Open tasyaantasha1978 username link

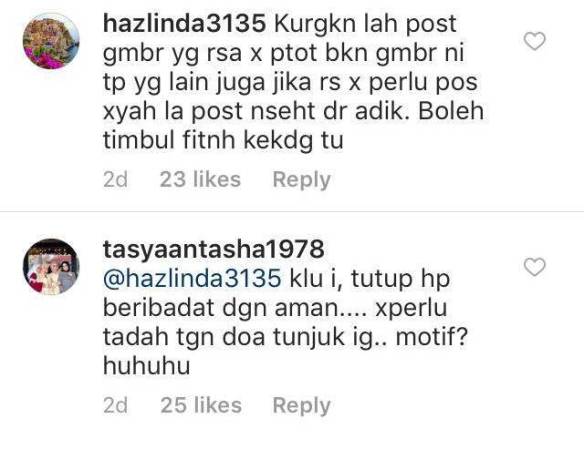[213, 249]
